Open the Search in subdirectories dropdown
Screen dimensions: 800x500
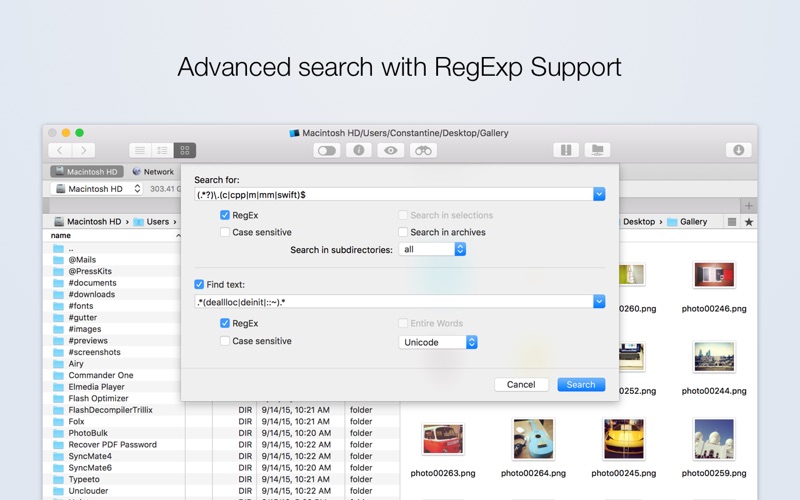(432, 249)
